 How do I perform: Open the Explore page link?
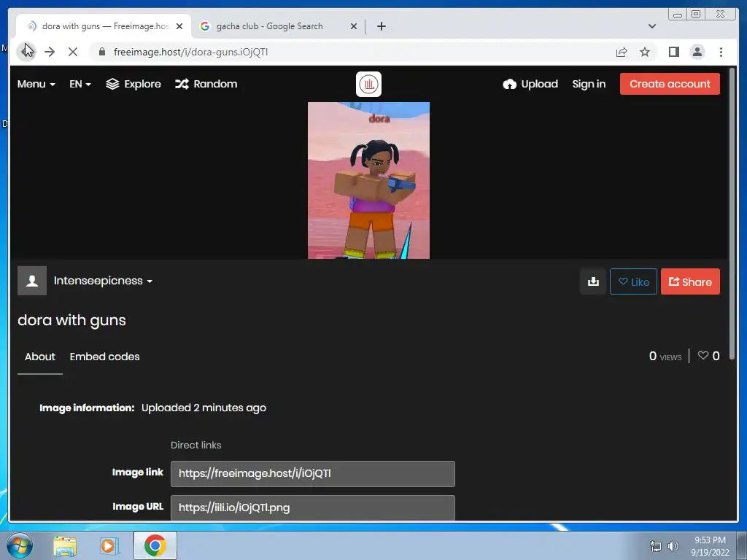[133, 85]
